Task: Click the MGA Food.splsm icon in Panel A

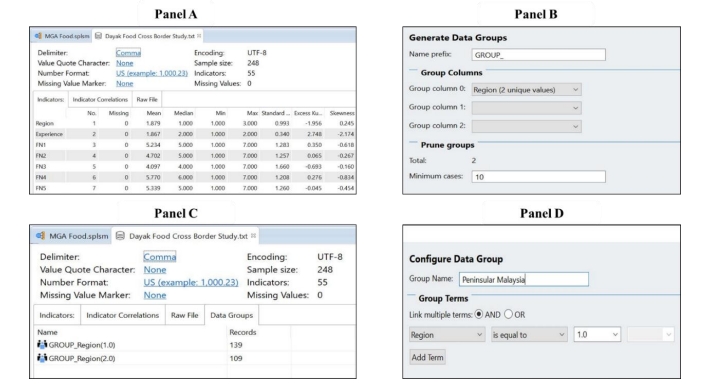Action: coord(38,36)
